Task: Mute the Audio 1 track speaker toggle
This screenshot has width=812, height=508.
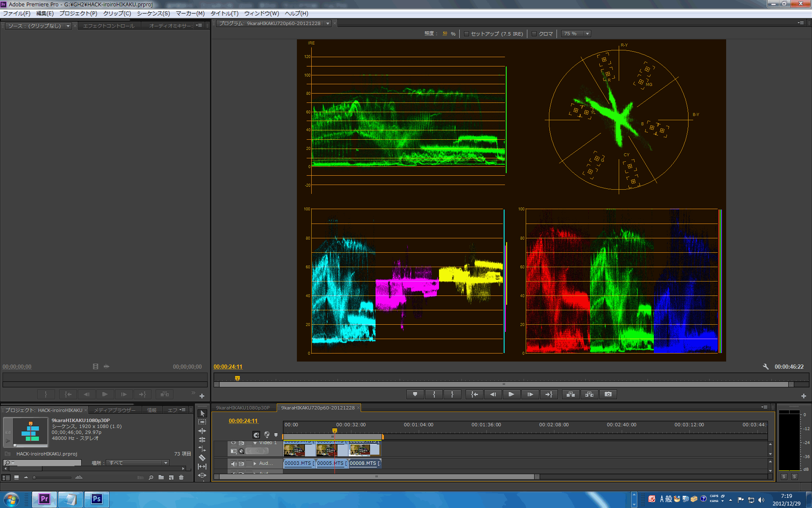Action: point(233,464)
